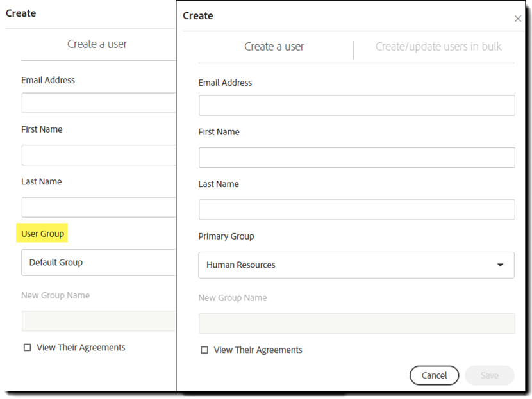Select Create a user tab in User Group dialog
This screenshot has height=399, width=532.
point(97,44)
